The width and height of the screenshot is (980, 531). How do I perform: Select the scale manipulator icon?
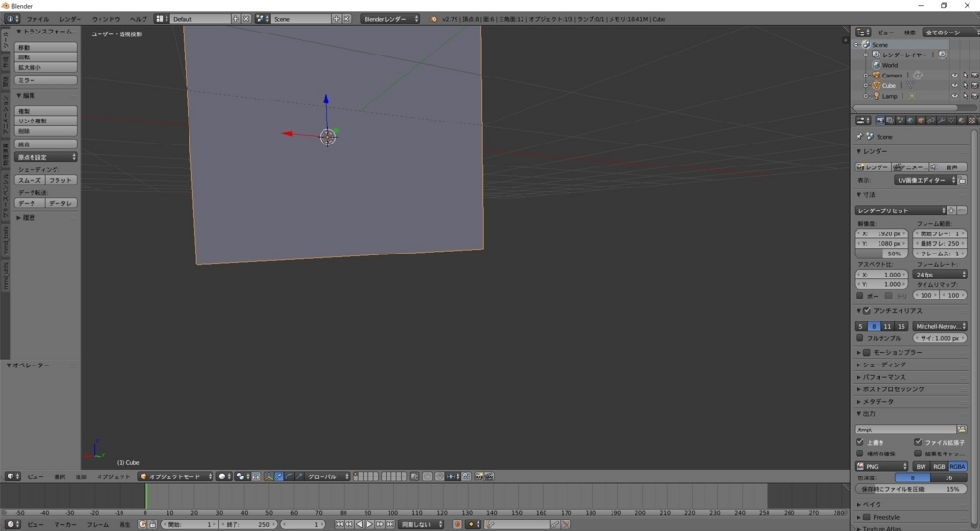point(299,476)
